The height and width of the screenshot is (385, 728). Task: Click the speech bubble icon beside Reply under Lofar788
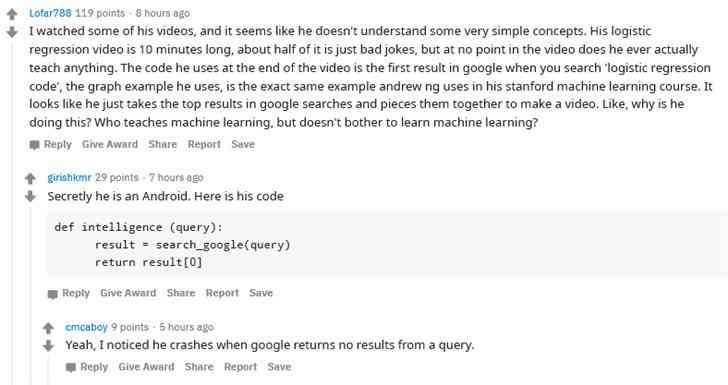(x=34, y=145)
